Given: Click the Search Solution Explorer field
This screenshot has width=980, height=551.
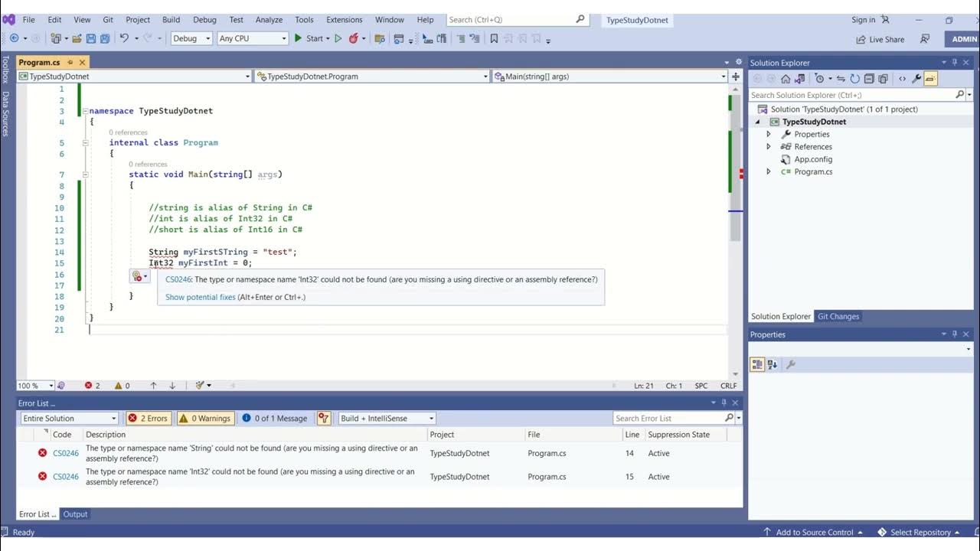Looking at the screenshot, I should (x=852, y=95).
